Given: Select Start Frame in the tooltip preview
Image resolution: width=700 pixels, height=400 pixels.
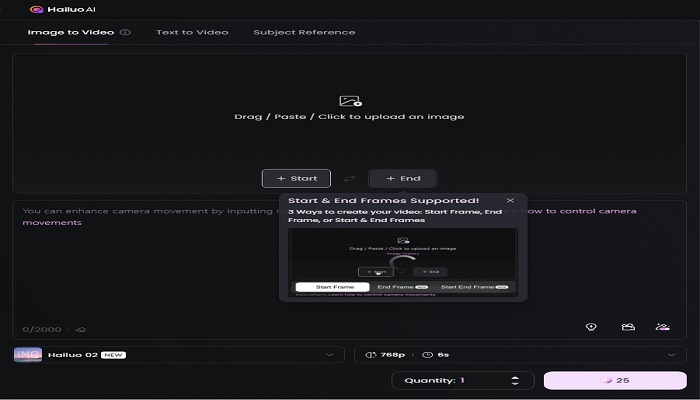Looking at the screenshot, I should [333, 287].
